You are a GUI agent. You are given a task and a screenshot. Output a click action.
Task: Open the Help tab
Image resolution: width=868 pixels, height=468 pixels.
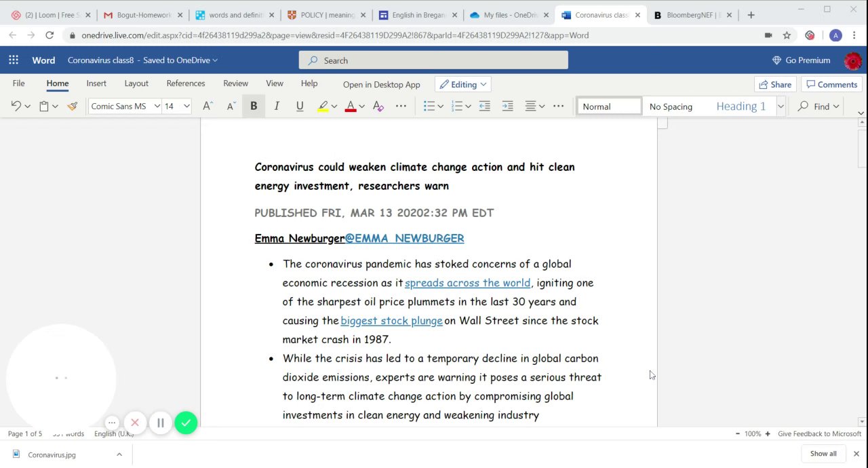pyautogui.click(x=309, y=83)
